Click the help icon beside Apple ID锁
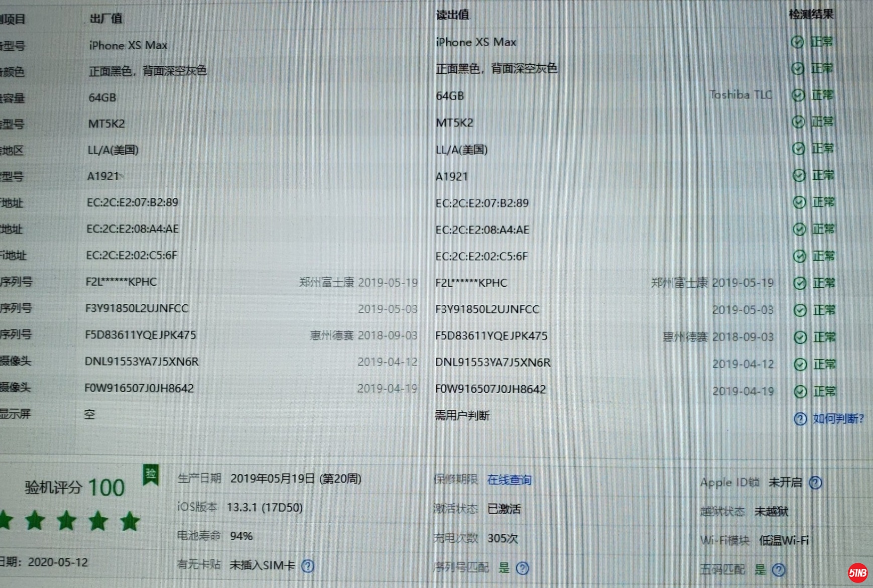 (x=816, y=483)
